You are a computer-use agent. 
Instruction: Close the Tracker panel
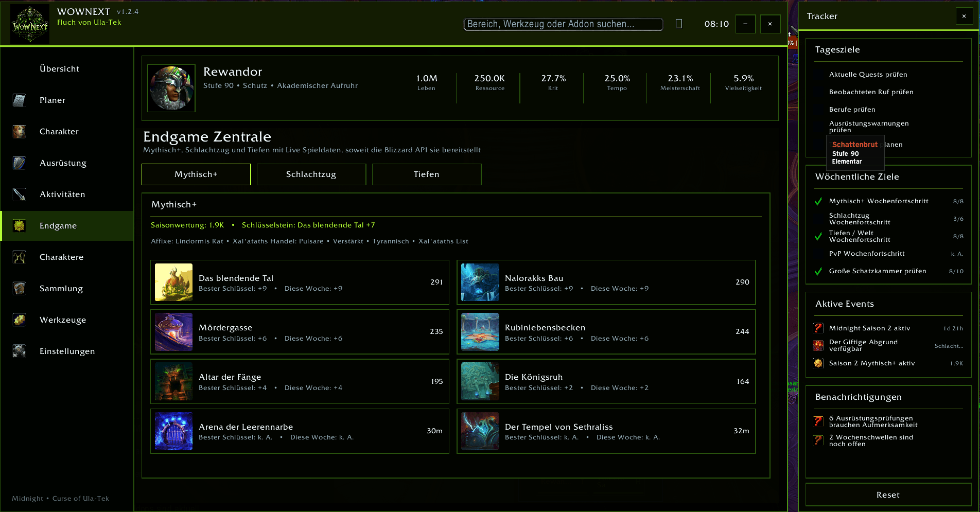[964, 16]
